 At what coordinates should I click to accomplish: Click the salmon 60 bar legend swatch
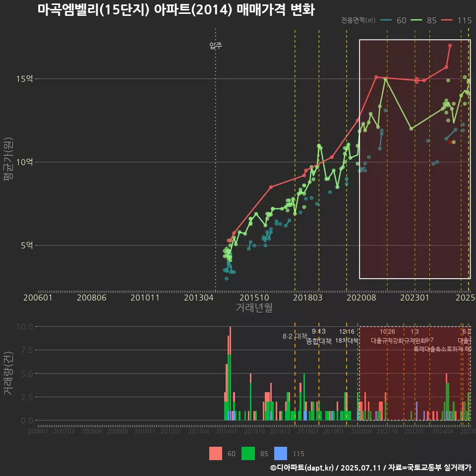216,454
